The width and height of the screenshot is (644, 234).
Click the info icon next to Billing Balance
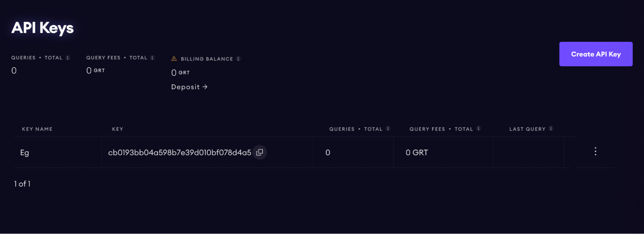238,59
